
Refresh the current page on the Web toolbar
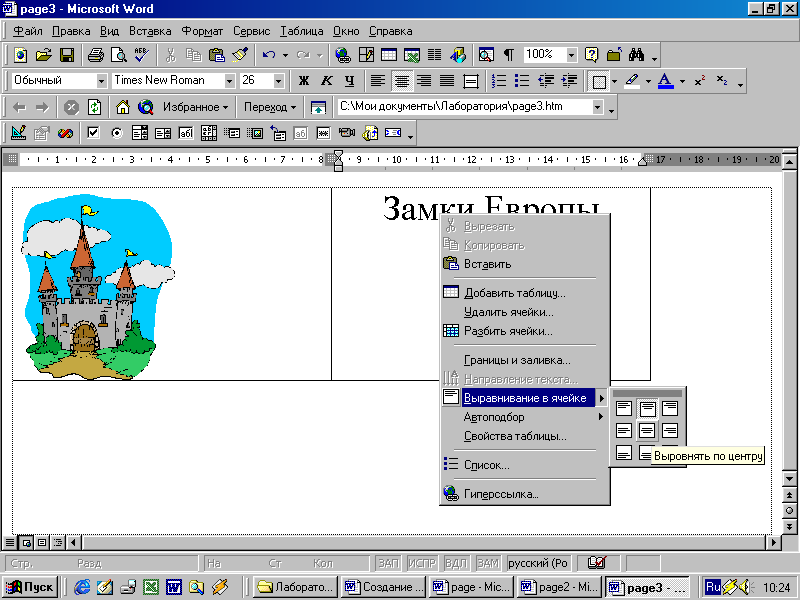click(x=94, y=107)
